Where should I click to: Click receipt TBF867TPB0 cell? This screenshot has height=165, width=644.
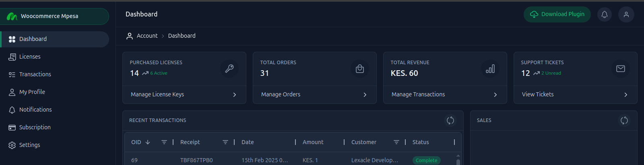[x=196, y=160]
